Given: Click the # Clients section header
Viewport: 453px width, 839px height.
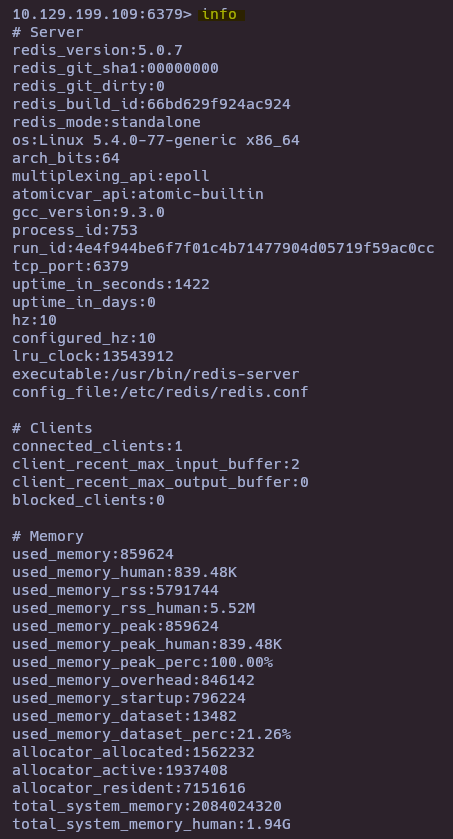Looking at the screenshot, I should [x=52, y=428].
